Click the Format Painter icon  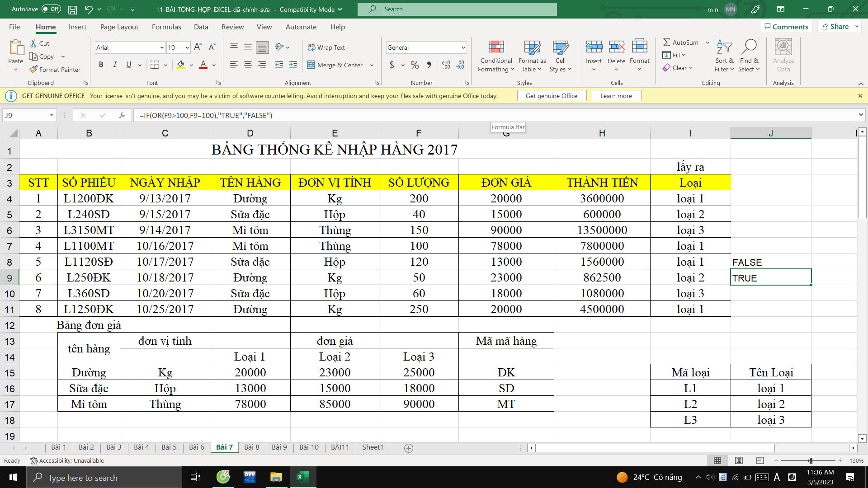[x=33, y=70]
